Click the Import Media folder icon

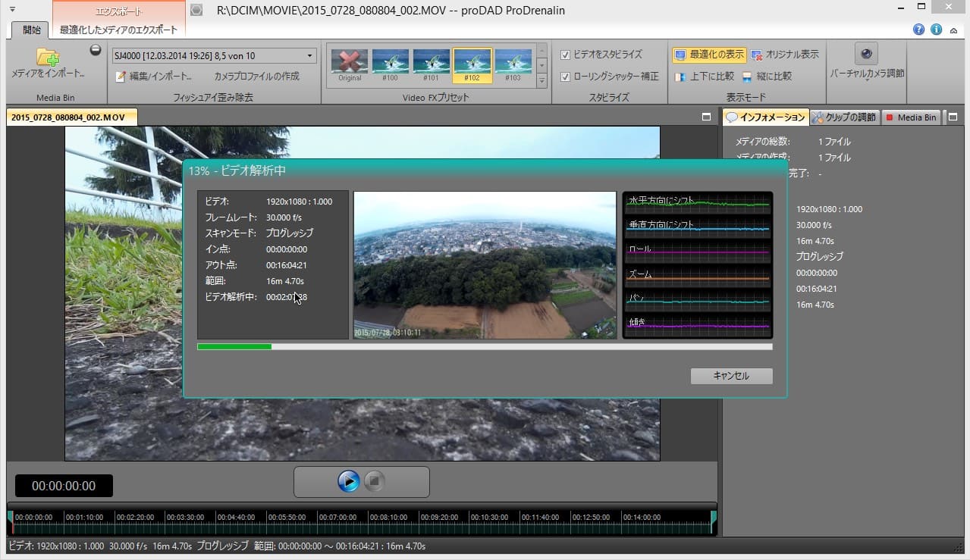[47, 57]
